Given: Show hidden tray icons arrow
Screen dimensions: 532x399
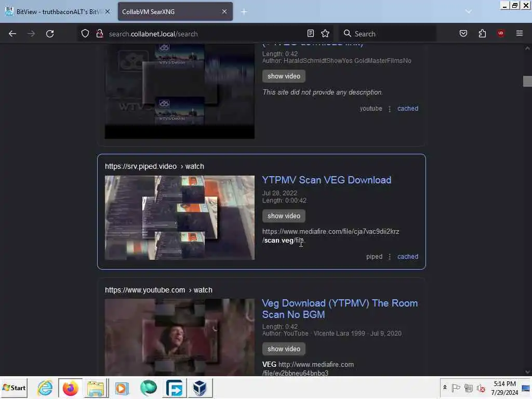Looking at the screenshot, I should [x=445, y=388].
